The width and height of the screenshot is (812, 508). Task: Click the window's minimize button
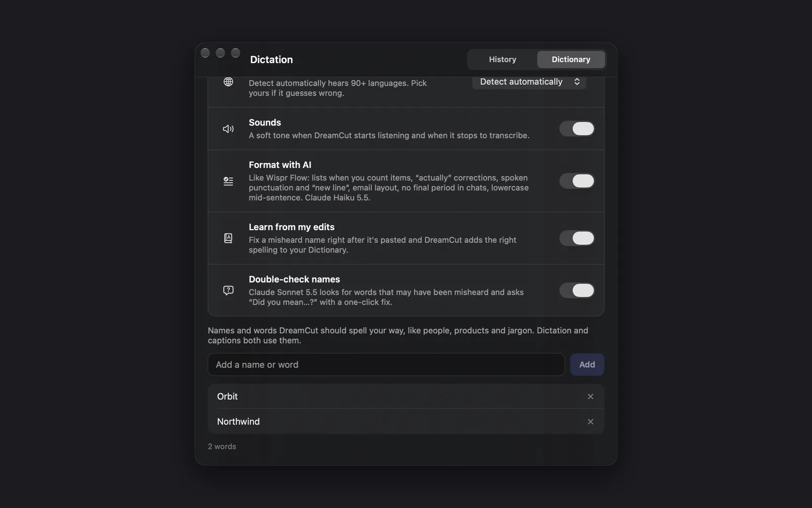(x=220, y=53)
